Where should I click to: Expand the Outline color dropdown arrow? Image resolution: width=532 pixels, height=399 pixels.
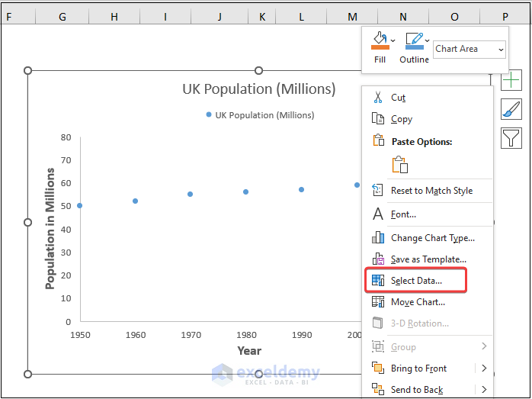point(428,40)
